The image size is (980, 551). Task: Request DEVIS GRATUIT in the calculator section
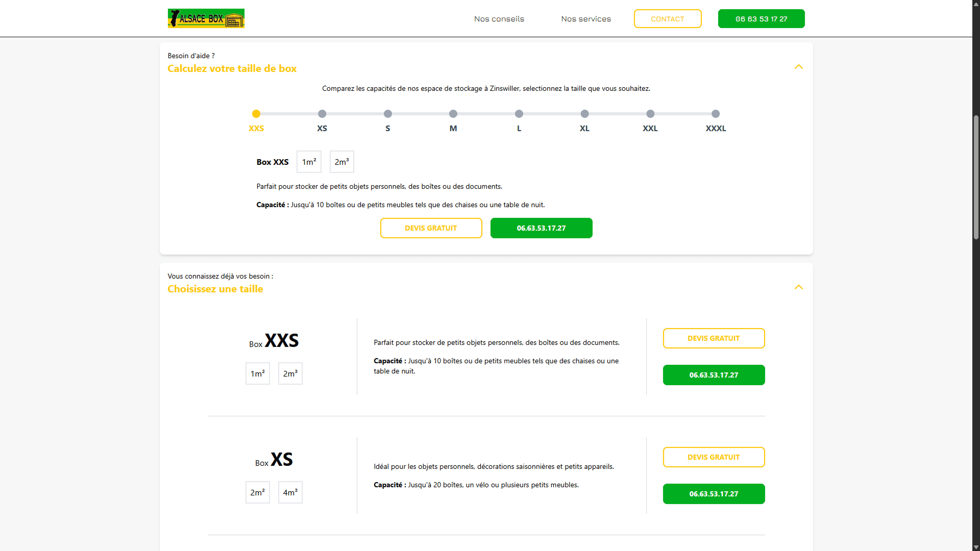pyautogui.click(x=431, y=228)
